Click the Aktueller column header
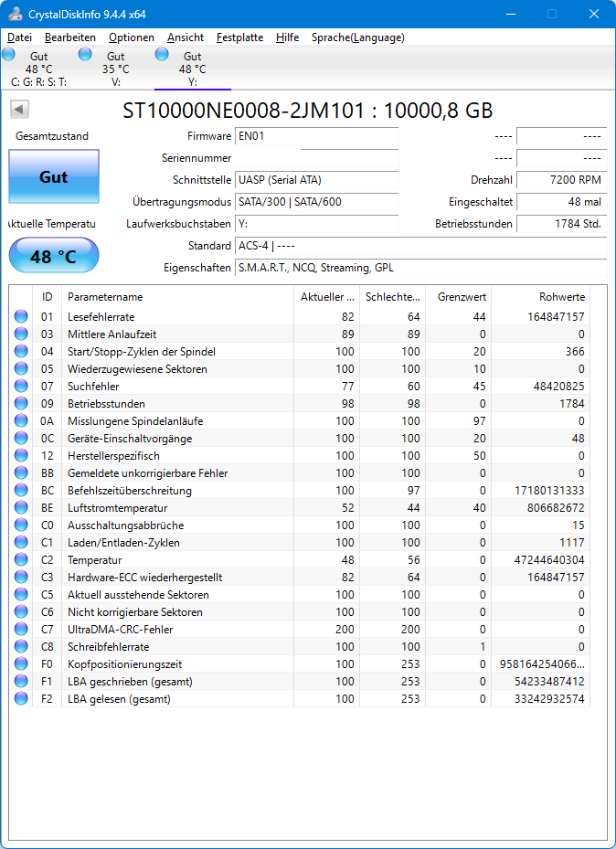Image resolution: width=616 pixels, height=849 pixels. coord(327,297)
